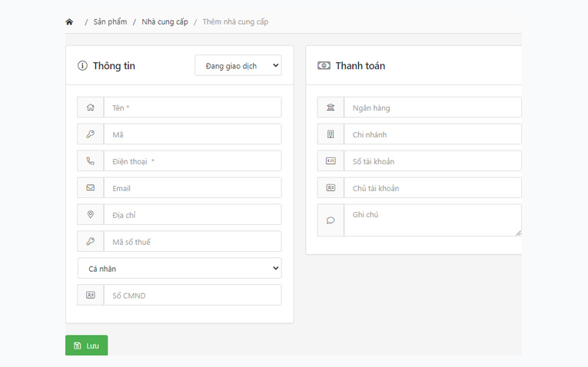Focus the Số CMND input field
The height and width of the screenshot is (367, 588).
pos(192,295)
